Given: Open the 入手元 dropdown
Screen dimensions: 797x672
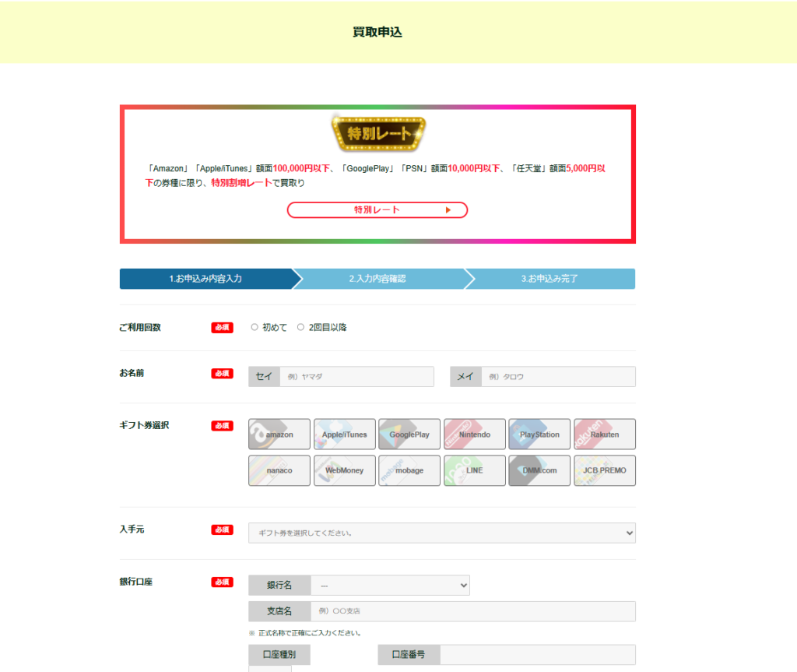Looking at the screenshot, I should pos(442,533).
